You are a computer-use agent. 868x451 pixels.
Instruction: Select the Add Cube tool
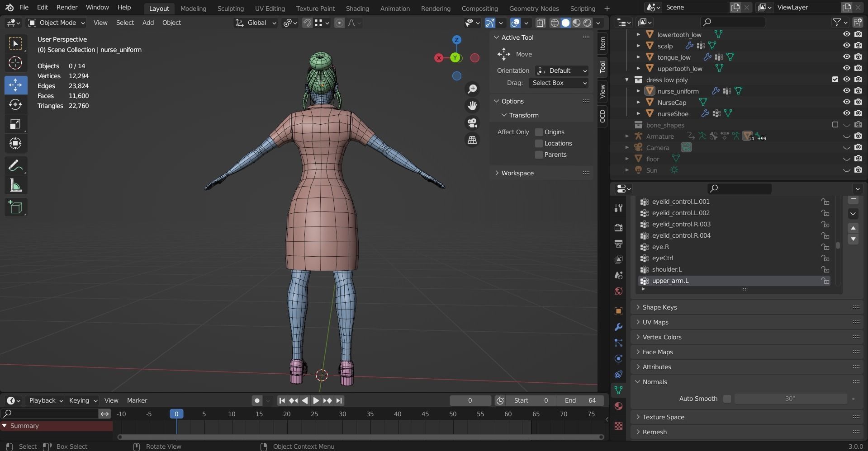pos(15,207)
